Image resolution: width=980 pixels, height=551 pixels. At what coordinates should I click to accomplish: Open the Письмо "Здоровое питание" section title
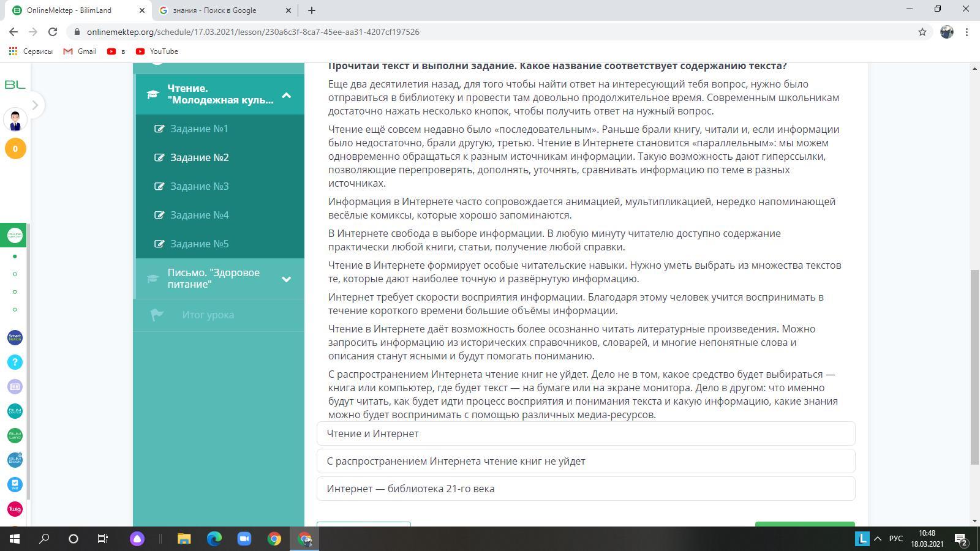click(x=213, y=279)
